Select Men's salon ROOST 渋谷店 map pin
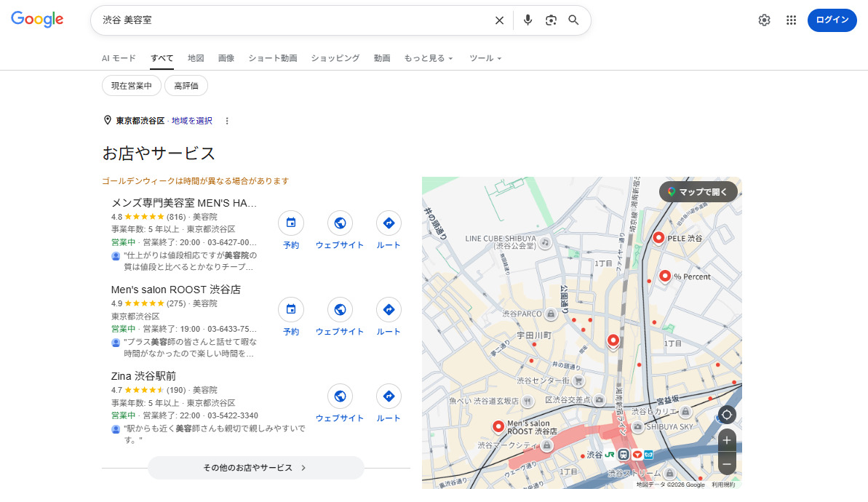This screenshot has height=502, width=868. (498, 426)
